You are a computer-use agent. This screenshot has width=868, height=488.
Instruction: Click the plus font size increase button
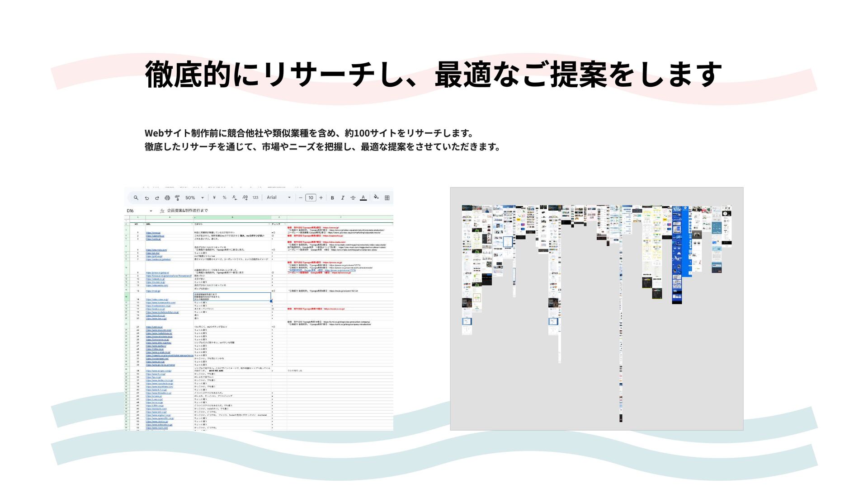pyautogui.click(x=321, y=198)
